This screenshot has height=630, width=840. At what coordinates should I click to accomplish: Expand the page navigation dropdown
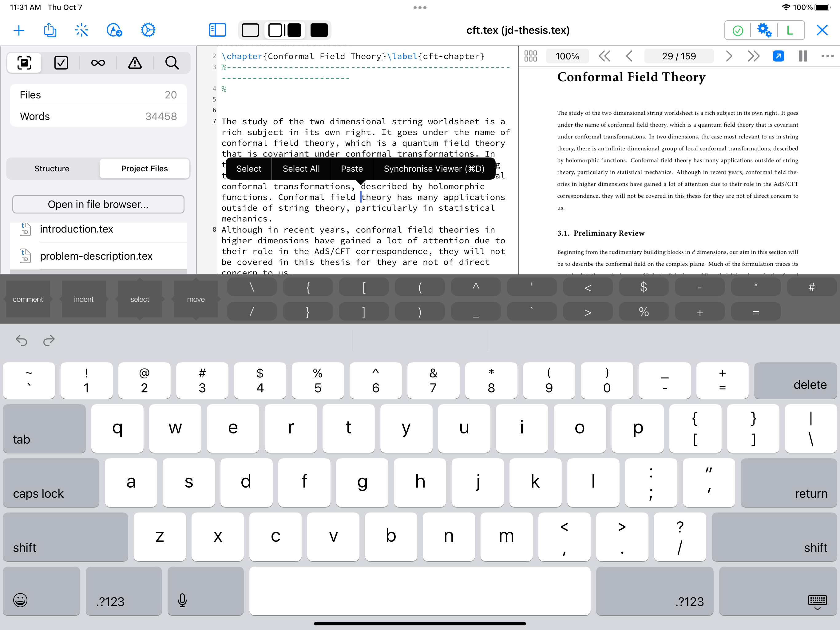(678, 56)
